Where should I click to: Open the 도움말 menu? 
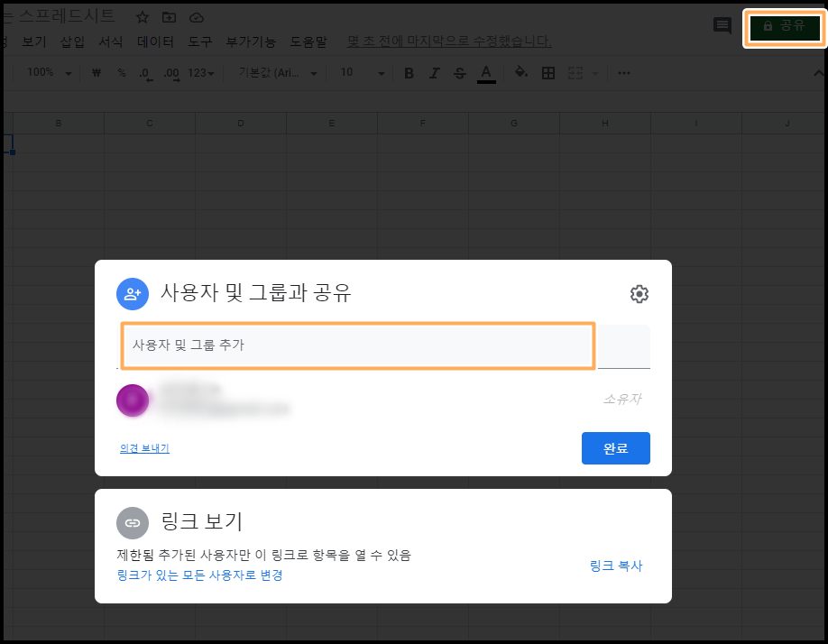pos(308,41)
